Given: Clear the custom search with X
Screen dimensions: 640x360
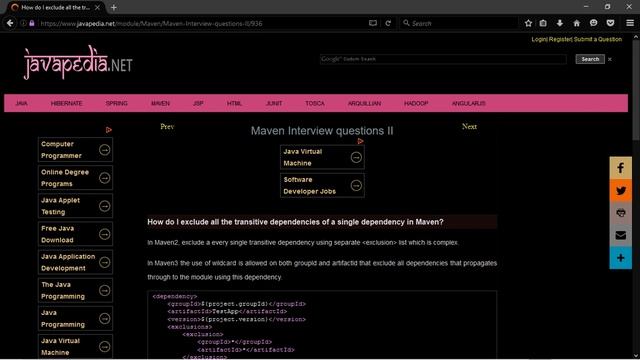Looking at the screenshot, I should pyautogui.click(x=610, y=60).
